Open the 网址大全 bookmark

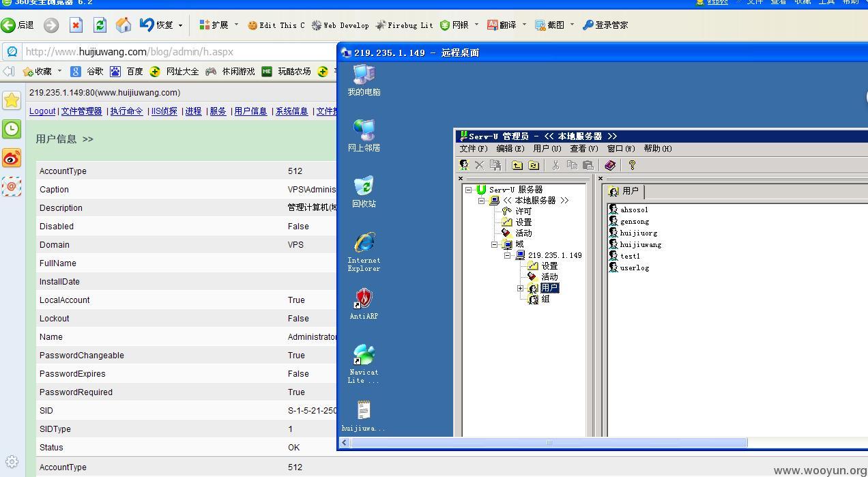point(175,72)
